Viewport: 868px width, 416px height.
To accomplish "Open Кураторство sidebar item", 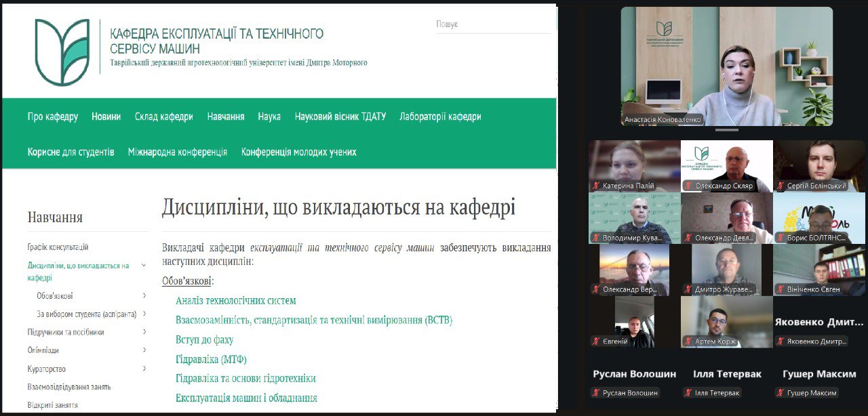I will pos(47,369).
